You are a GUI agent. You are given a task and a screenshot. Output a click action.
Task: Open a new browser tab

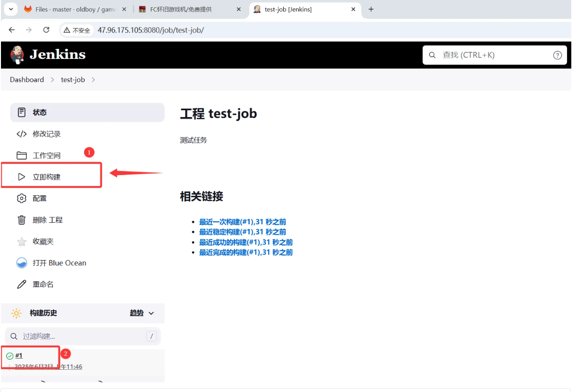tap(371, 9)
